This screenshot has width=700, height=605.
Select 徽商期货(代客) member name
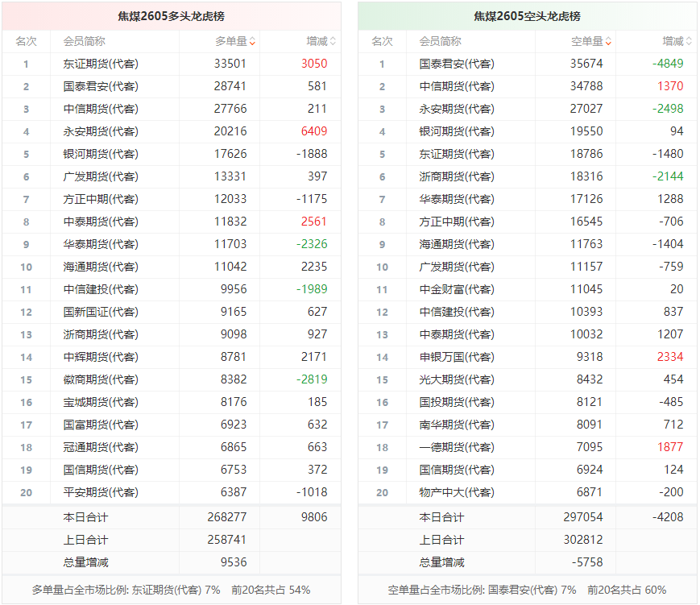pyautogui.click(x=101, y=379)
